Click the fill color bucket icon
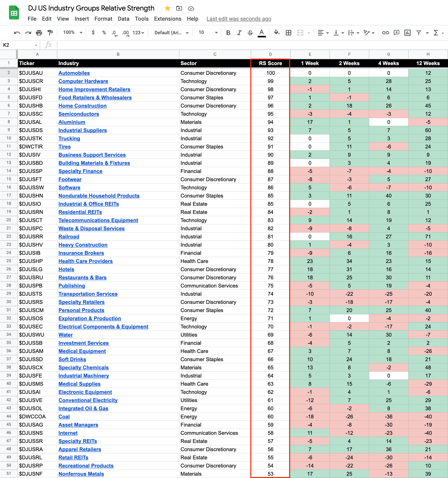The width and height of the screenshot is (448, 478). tap(276, 33)
